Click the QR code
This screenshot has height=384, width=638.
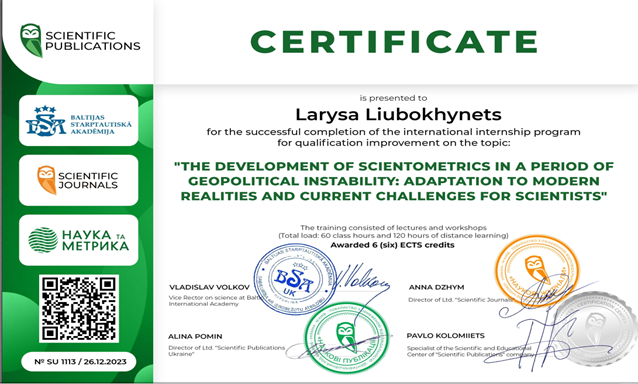(79, 308)
